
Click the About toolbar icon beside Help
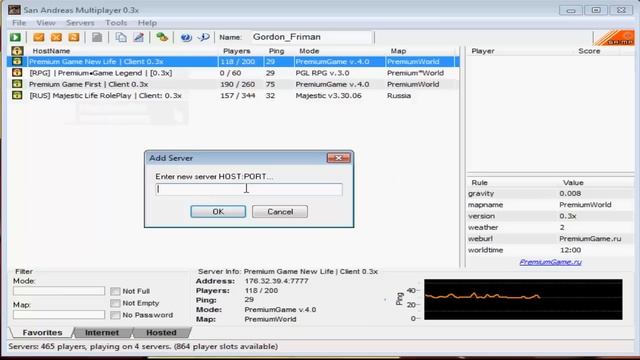[x=204, y=37]
